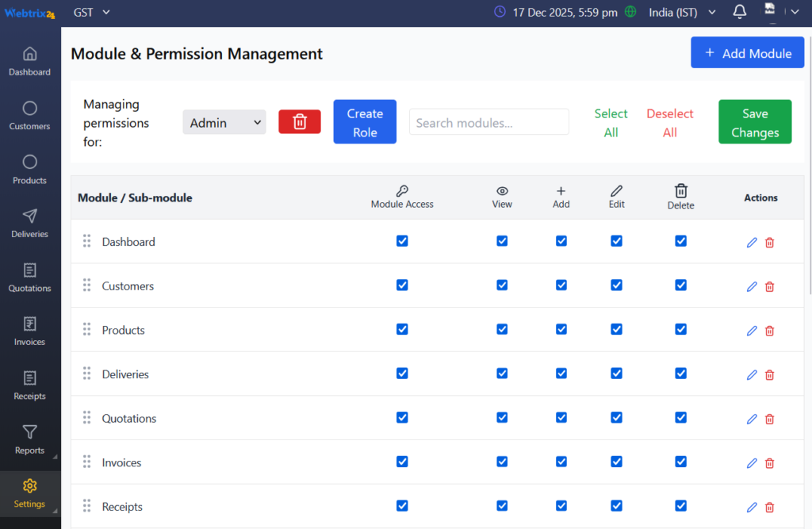Edit the Receipts module row
812x529 pixels.
click(752, 508)
